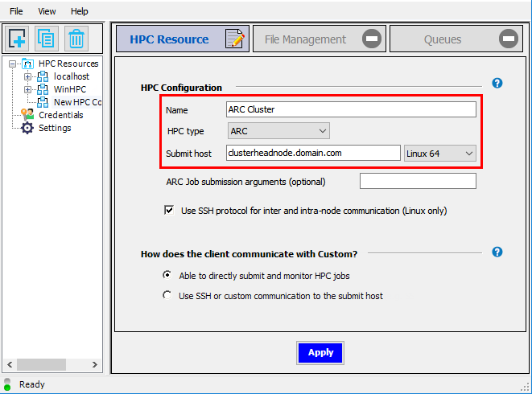Select 'Able to directly submit' radio option
Screen dimensions: 532x394
[x=167, y=275]
